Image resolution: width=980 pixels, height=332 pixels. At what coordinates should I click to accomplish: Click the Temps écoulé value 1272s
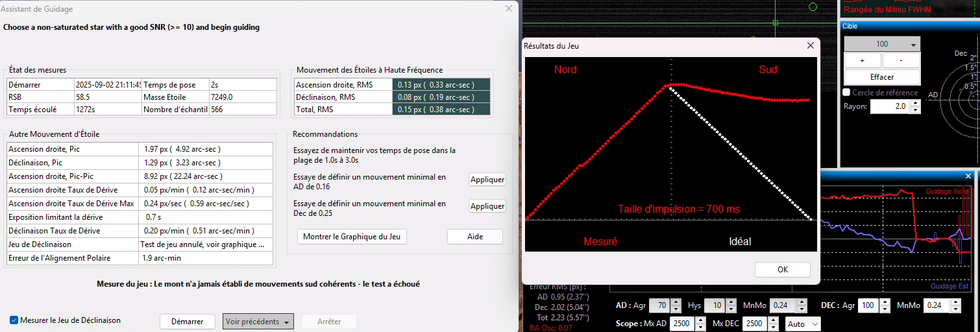108,110
